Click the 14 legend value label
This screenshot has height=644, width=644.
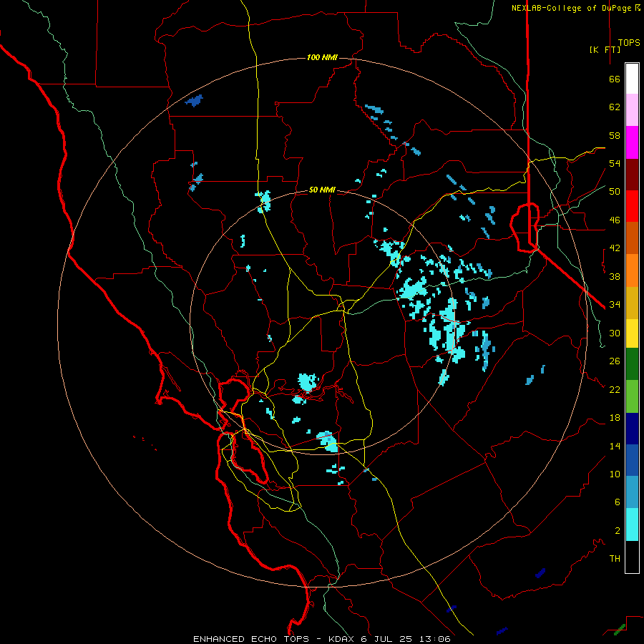pos(615,446)
